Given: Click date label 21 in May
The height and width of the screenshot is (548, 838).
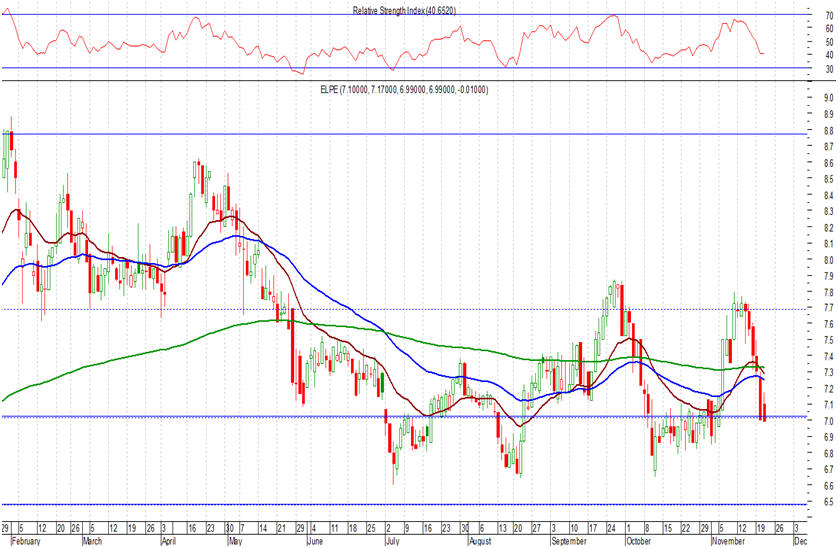Looking at the screenshot, I should (x=281, y=528).
